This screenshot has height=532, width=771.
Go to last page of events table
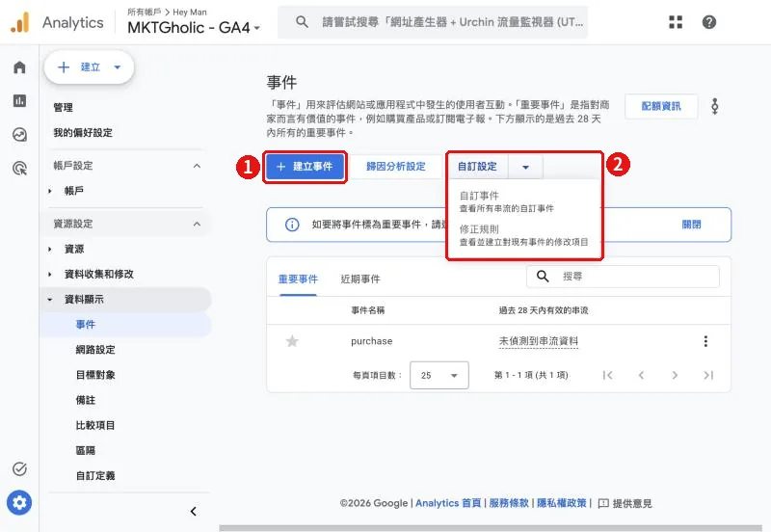coord(708,375)
